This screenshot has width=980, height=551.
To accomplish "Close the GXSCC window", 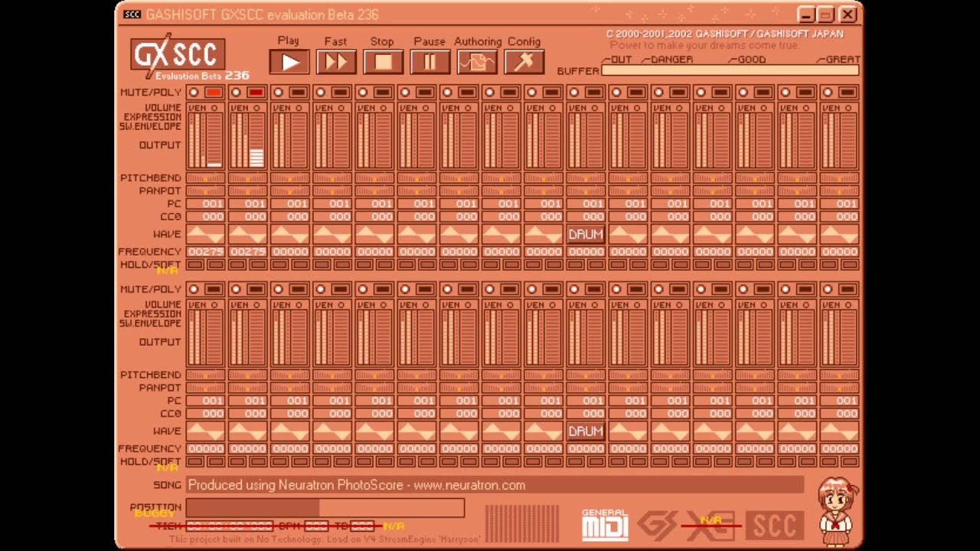I will tap(848, 15).
